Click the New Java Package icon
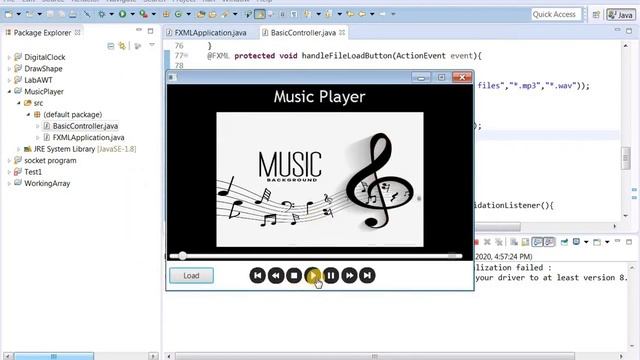 tap(166, 14)
